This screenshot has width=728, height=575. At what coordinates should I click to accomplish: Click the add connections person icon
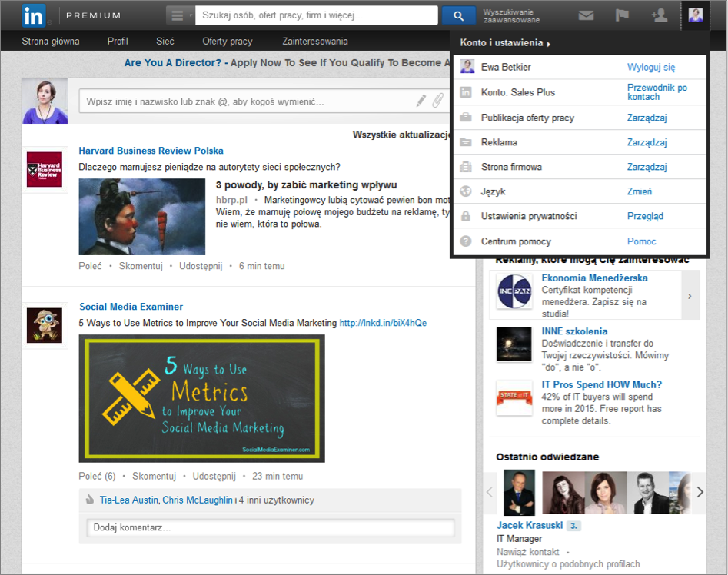tap(660, 15)
